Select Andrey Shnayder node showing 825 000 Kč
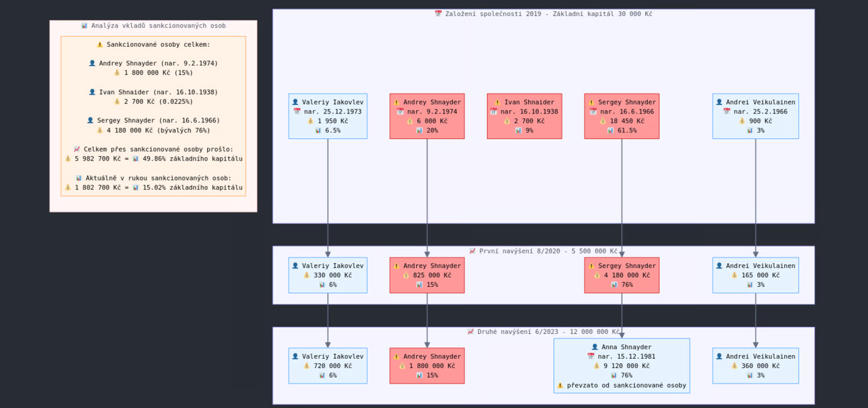The width and height of the screenshot is (868, 408). (427, 275)
